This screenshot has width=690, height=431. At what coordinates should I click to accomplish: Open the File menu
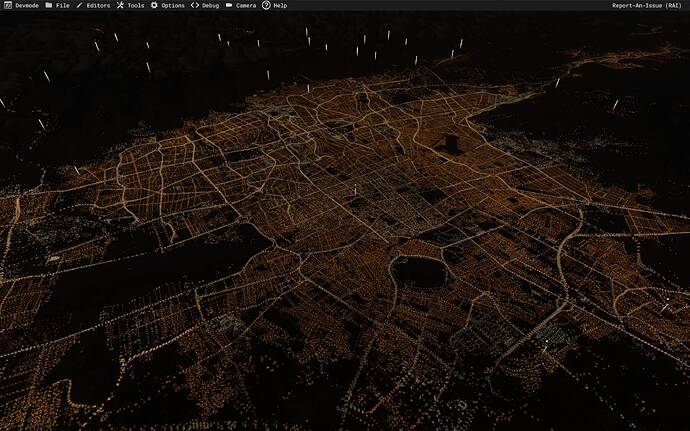tap(57, 5)
